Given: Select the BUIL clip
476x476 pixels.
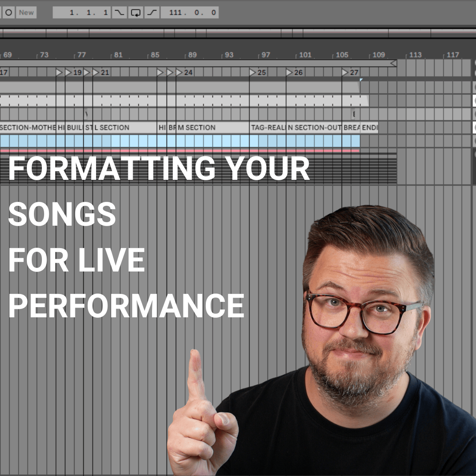Looking at the screenshot, I should click(x=74, y=127).
